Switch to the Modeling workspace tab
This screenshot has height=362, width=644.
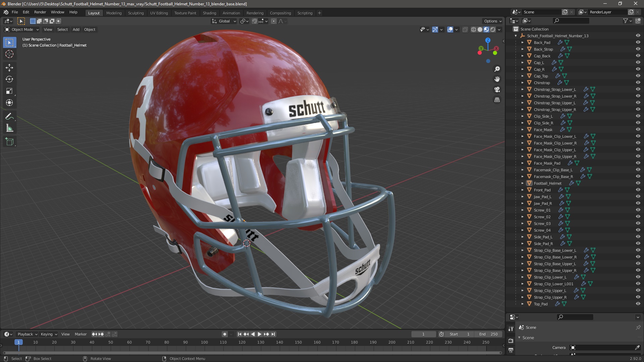114,13
